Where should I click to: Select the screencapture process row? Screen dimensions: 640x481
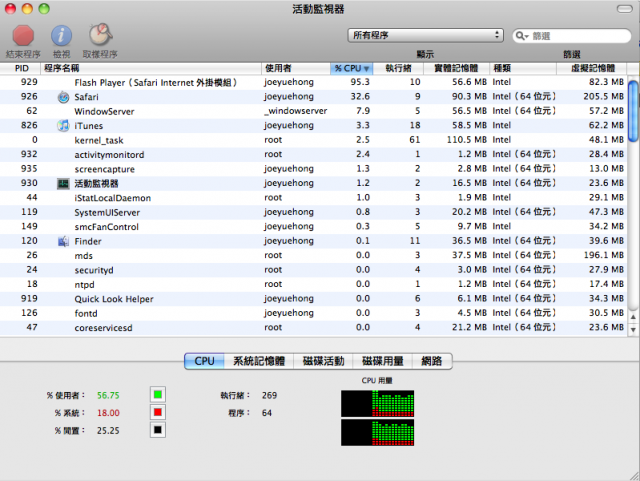[x=313, y=169]
